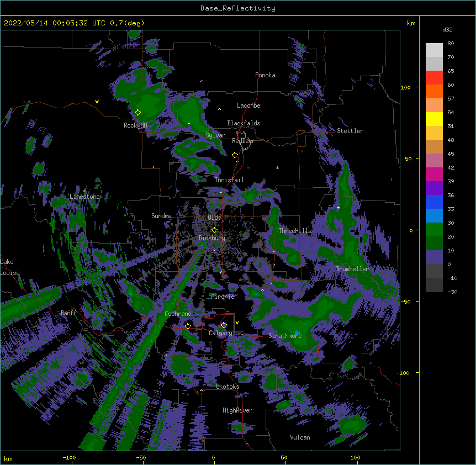Click the yellow diamond marker below RedDeer
This screenshot has height=465, width=476.
click(x=235, y=155)
